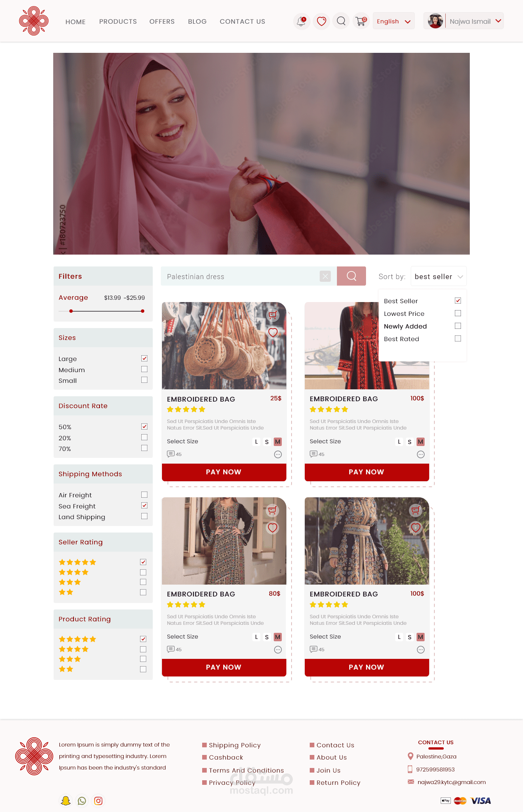This screenshot has width=523, height=812.
Task: Check the Medium size checkbox
Action: pos(144,369)
